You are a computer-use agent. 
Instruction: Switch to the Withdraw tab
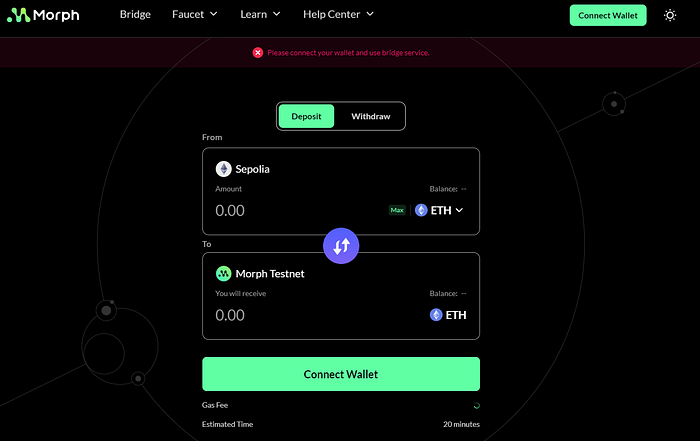(x=371, y=116)
